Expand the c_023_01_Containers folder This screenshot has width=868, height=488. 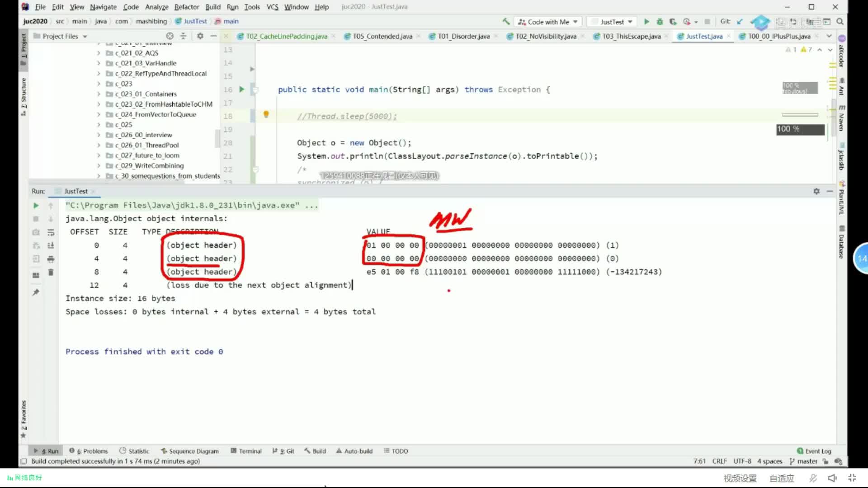tap(99, 94)
